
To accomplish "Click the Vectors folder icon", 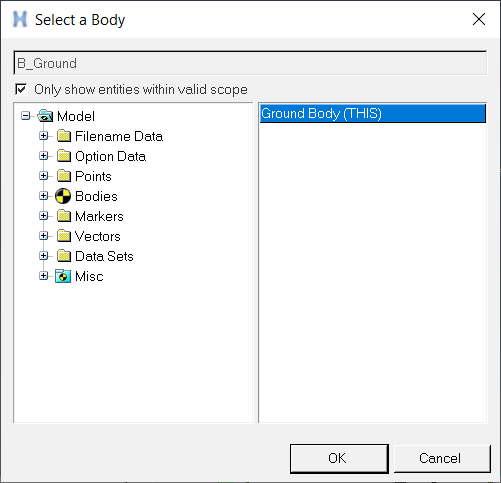I will [64, 236].
